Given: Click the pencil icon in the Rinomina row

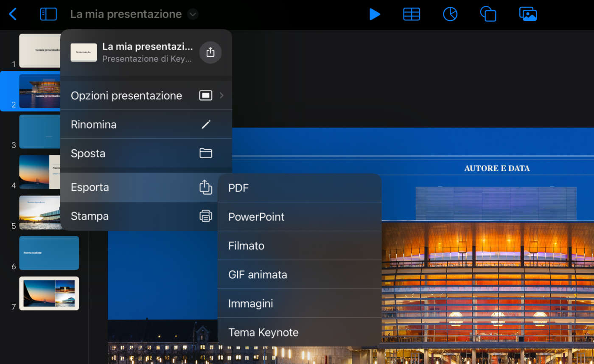Looking at the screenshot, I should pyautogui.click(x=206, y=124).
